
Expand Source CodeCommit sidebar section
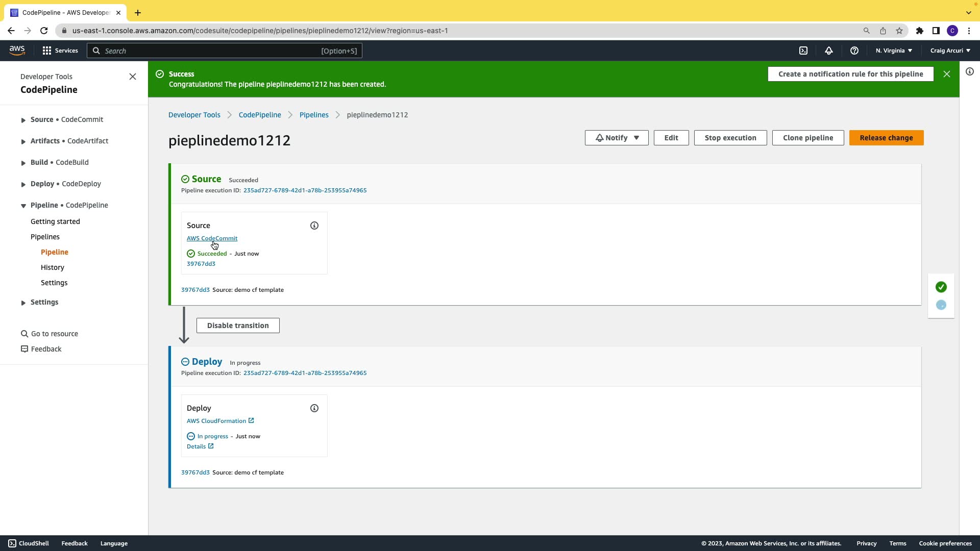pyautogui.click(x=23, y=120)
